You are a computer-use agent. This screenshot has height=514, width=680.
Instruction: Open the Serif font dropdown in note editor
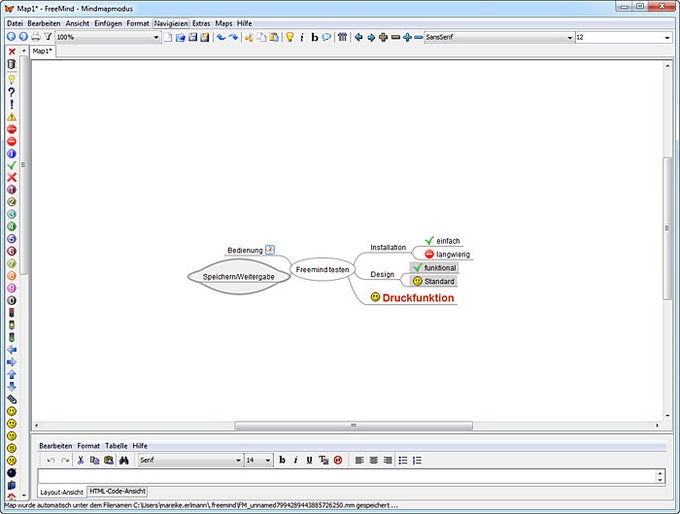coord(238,460)
